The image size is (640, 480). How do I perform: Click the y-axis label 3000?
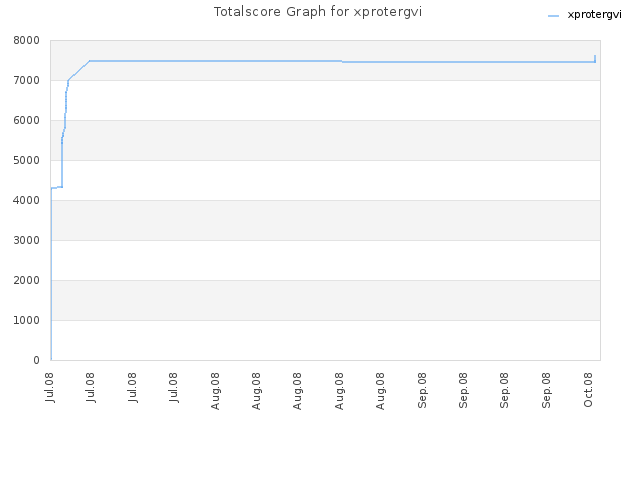point(27,240)
